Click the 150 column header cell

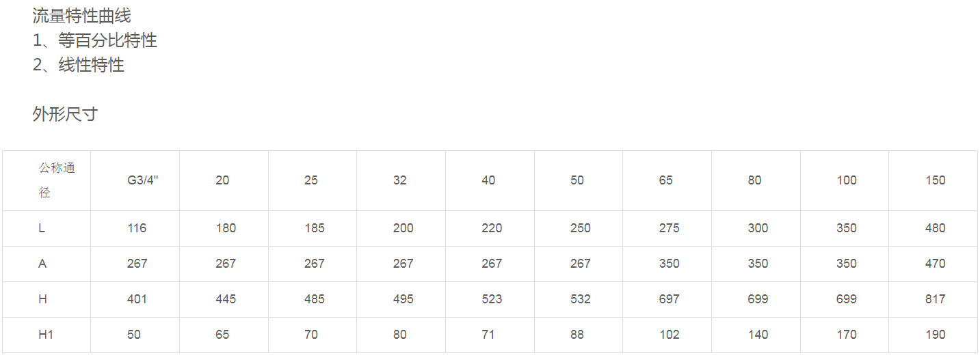(935, 180)
